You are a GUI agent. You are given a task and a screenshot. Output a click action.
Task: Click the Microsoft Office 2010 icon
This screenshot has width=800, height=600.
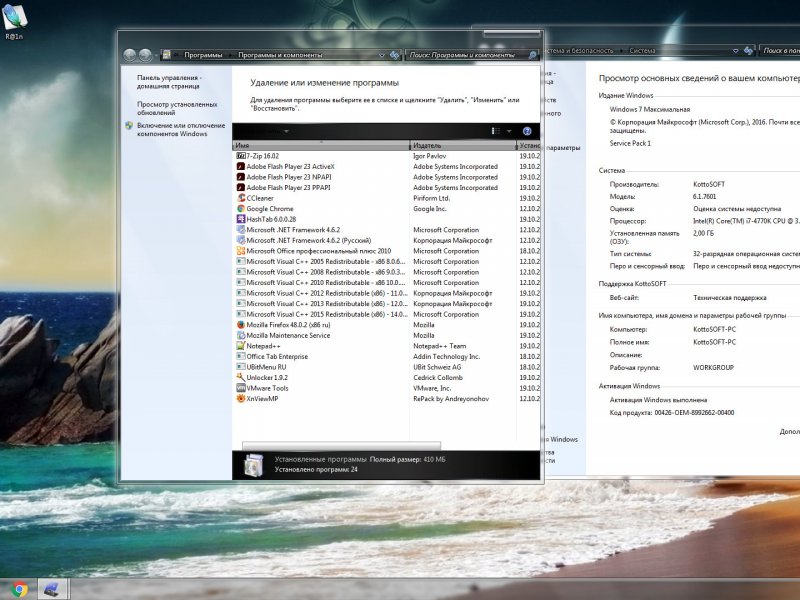pyautogui.click(x=241, y=251)
